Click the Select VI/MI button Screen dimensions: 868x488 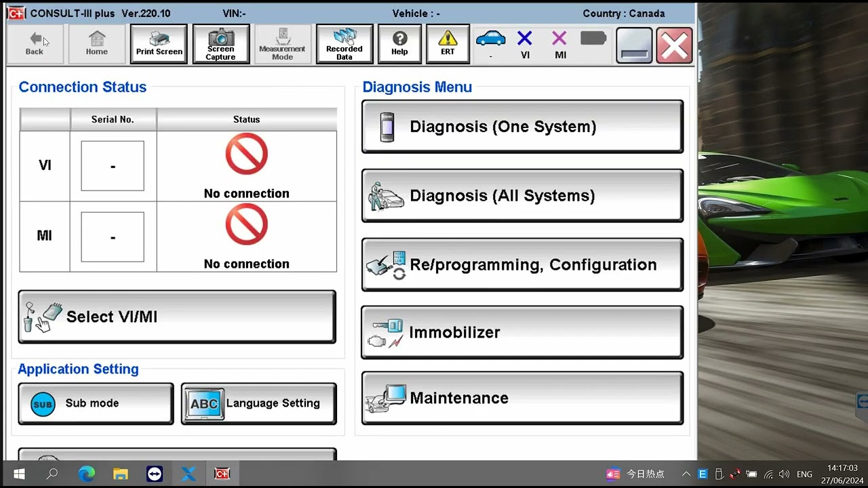point(177,317)
